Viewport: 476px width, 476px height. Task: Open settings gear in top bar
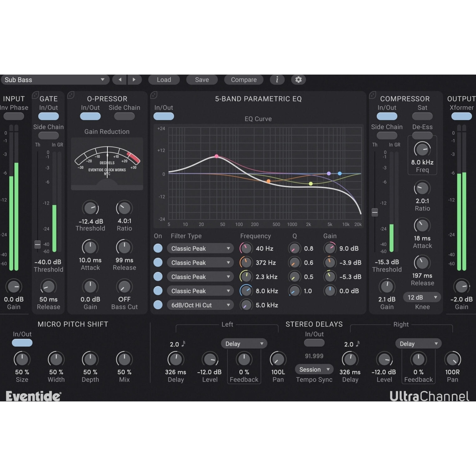pos(298,80)
